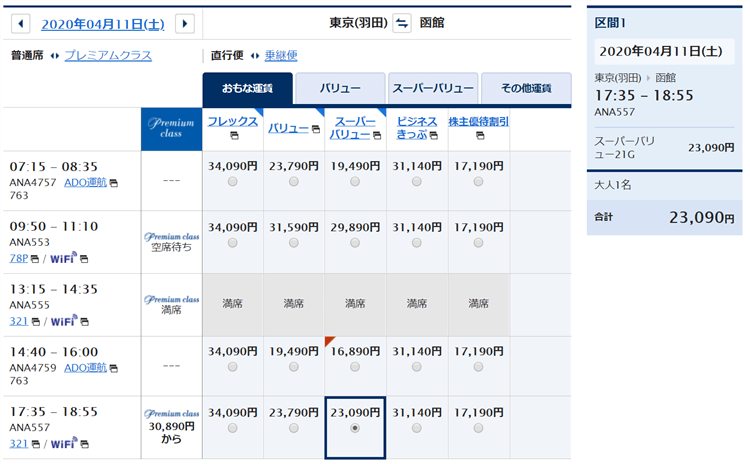Screen dimensions: 750x464
Task: Open the プレミアムクラス seat link
Action: pos(108,56)
